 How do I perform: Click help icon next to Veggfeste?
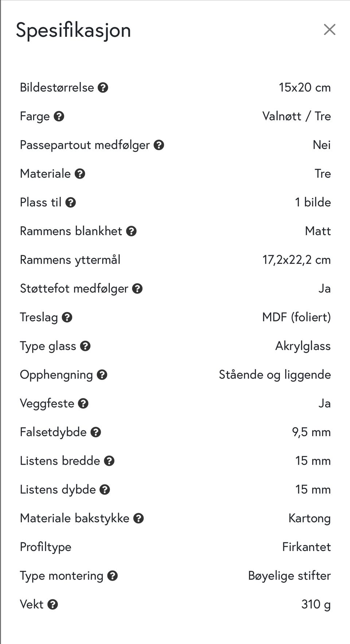point(83,403)
